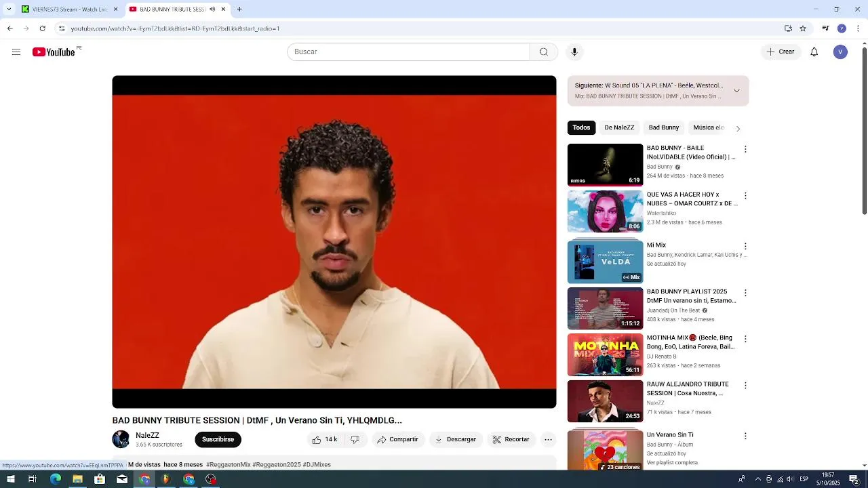
Task: Select the Todos filter chip
Action: click(581, 127)
